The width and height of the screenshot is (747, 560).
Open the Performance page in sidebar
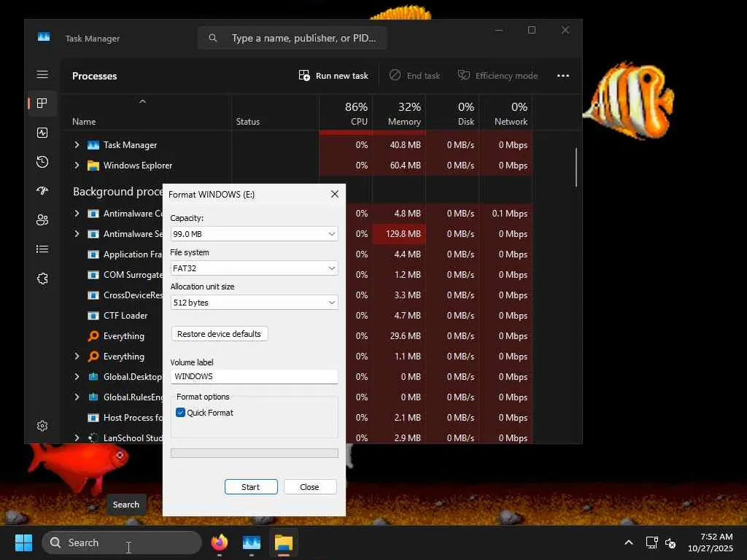[42, 133]
